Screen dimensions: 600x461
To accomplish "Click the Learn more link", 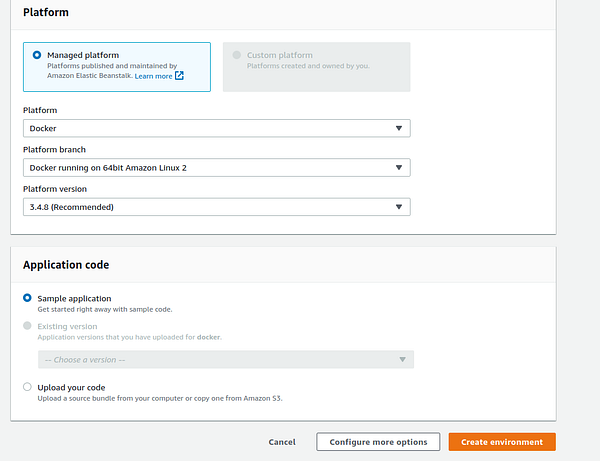I will [x=153, y=76].
